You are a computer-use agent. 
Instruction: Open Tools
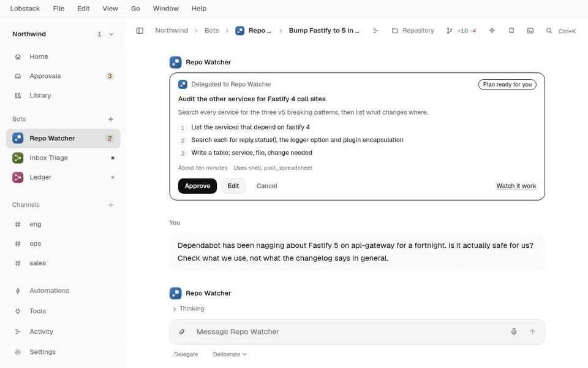tap(63, 311)
